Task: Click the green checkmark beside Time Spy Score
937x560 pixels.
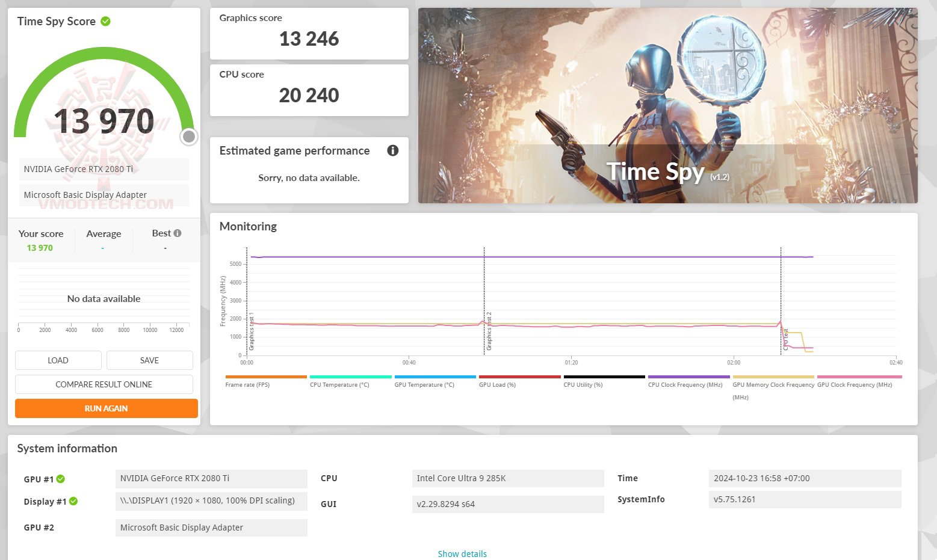Action: tap(106, 21)
